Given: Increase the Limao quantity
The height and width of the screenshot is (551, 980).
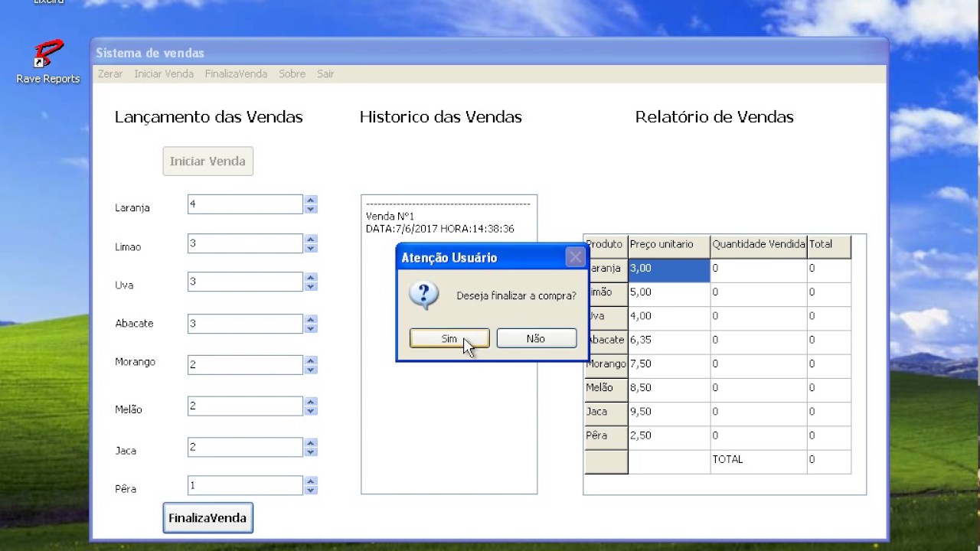Looking at the screenshot, I should pyautogui.click(x=310, y=240).
